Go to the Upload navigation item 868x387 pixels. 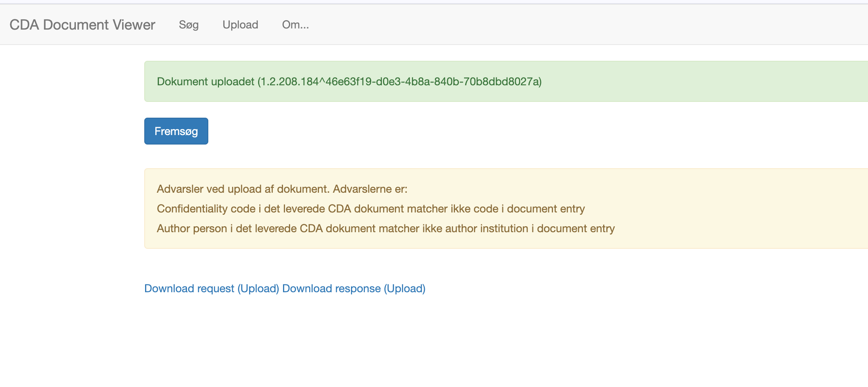(240, 25)
